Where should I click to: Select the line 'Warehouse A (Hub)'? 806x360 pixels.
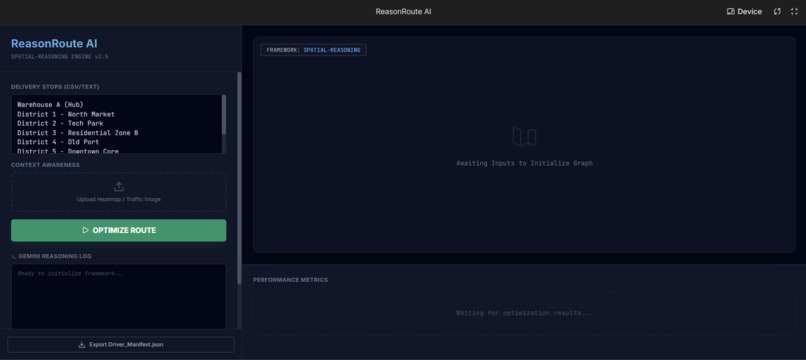[x=50, y=104]
